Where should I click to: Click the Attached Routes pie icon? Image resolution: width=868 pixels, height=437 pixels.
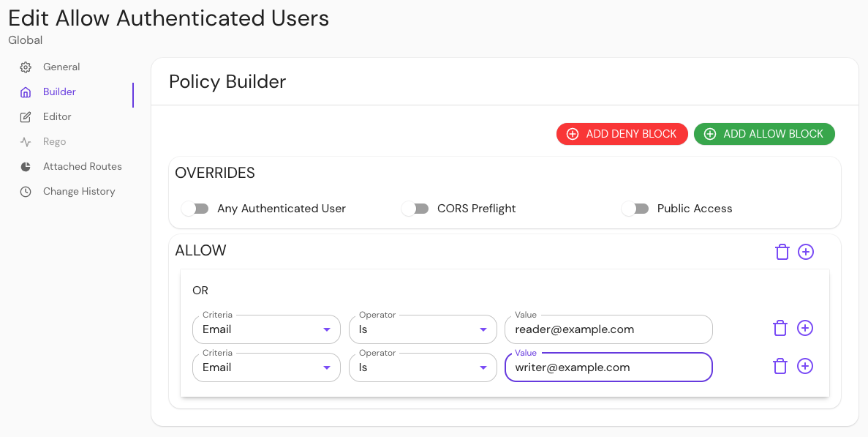tap(26, 167)
